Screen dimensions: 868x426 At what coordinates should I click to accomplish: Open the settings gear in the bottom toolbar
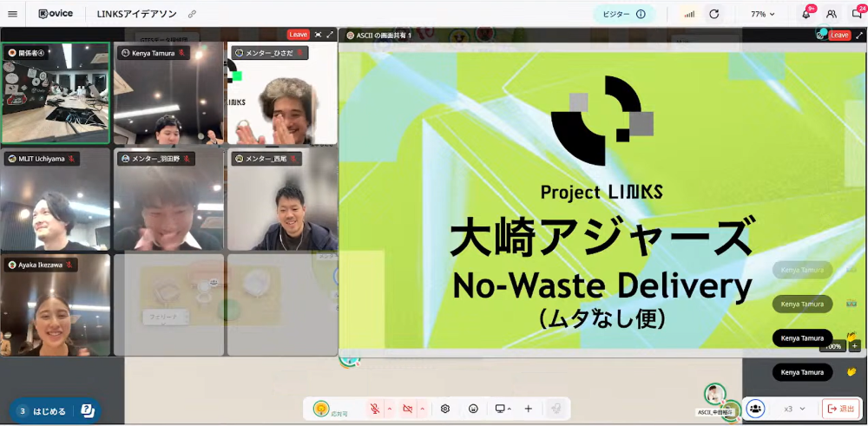pyautogui.click(x=445, y=409)
